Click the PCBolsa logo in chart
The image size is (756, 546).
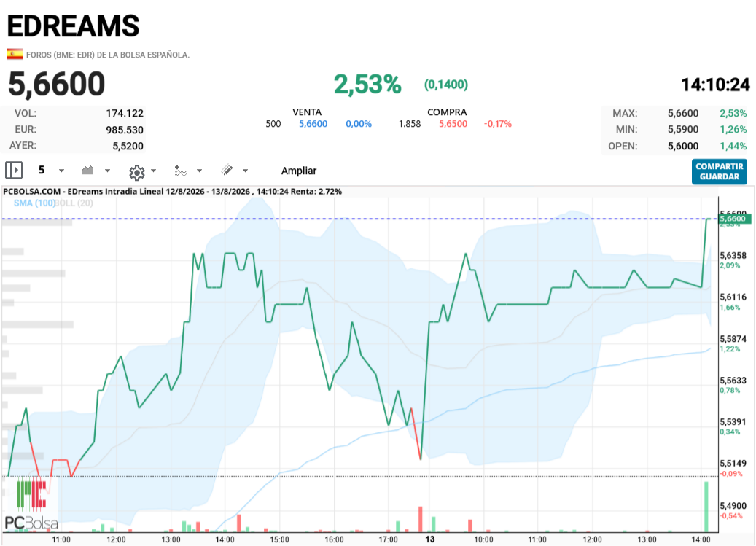pyautogui.click(x=31, y=504)
